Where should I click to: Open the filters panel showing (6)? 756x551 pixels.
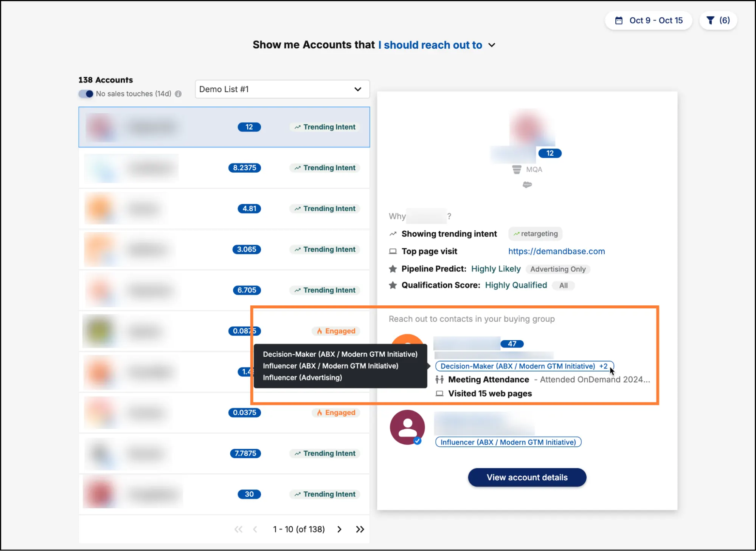point(717,20)
